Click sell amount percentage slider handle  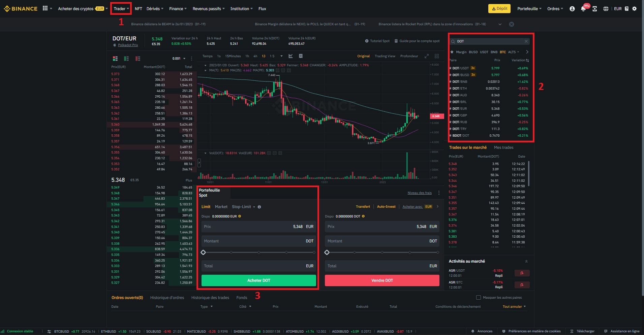(327, 253)
